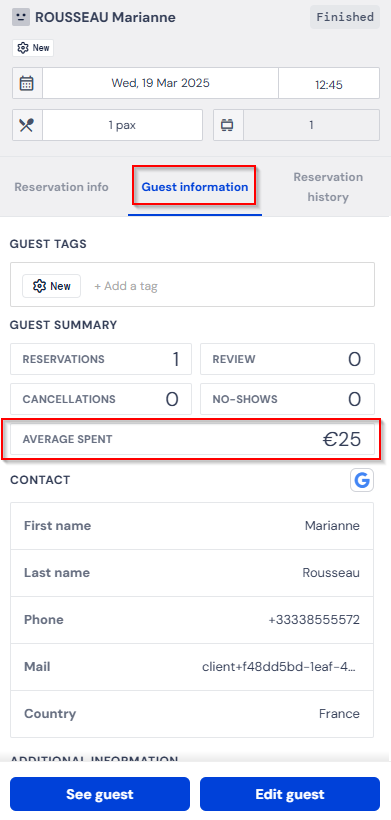This screenshot has width=391, height=820.
Task: Click the Reservations count summary box
Action: point(101,359)
